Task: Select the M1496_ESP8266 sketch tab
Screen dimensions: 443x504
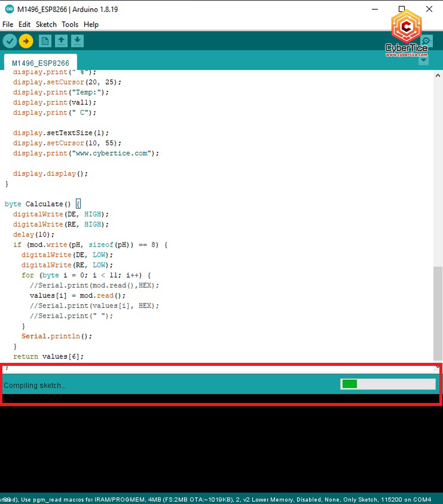Action: [40, 63]
